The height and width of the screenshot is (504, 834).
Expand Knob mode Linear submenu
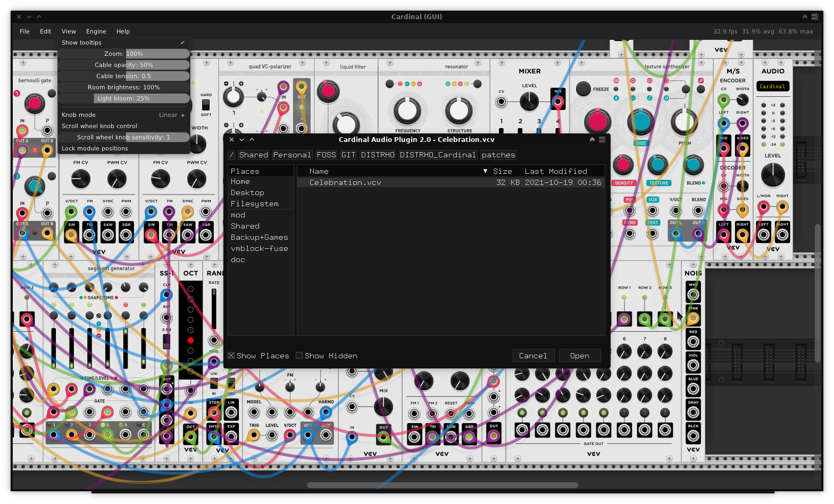coord(123,115)
